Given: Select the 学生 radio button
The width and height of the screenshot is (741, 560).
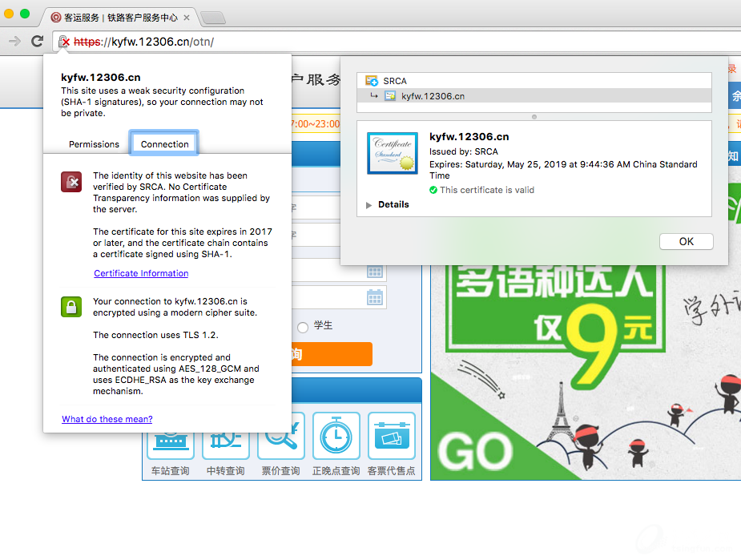Looking at the screenshot, I should click(303, 327).
